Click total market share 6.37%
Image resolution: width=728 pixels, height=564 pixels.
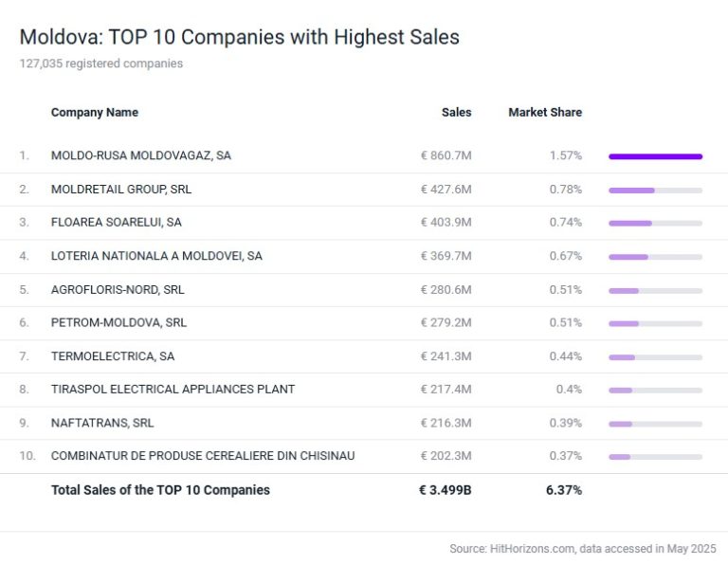point(564,490)
